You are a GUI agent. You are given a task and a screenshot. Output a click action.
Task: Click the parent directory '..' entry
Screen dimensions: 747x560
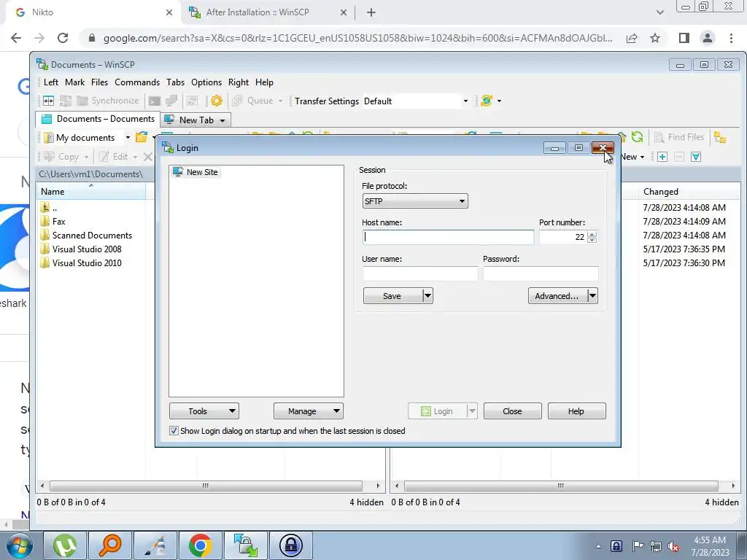click(49, 208)
